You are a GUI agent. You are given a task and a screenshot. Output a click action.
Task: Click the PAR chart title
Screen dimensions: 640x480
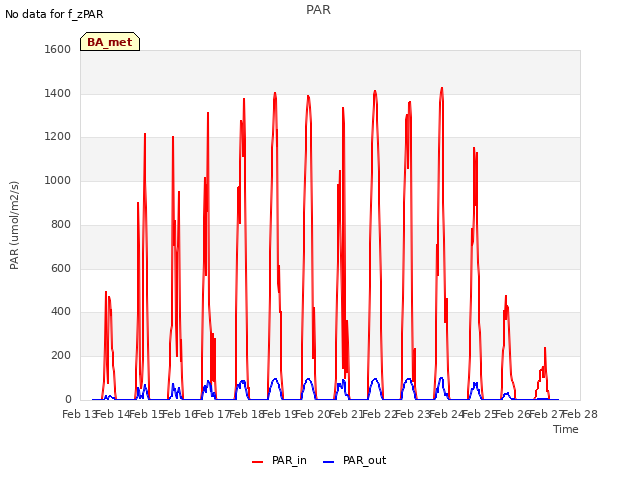pos(318,10)
